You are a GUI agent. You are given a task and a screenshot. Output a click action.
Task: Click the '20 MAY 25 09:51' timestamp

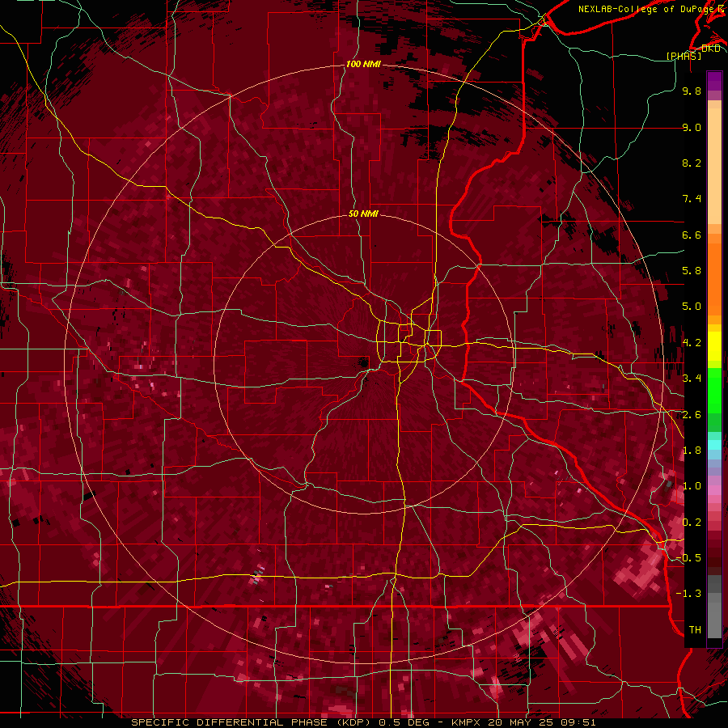tap(542, 722)
